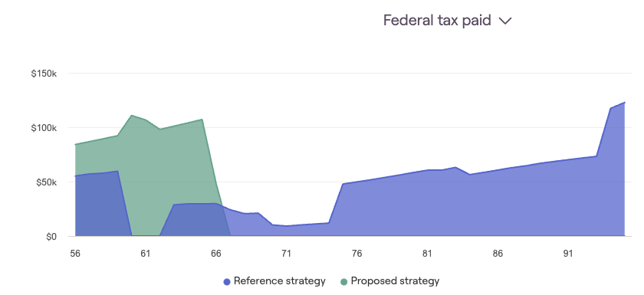Screen dimensions: 644x295
Task: Toggle the Proposed strategy legend entry
Action: (390, 281)
